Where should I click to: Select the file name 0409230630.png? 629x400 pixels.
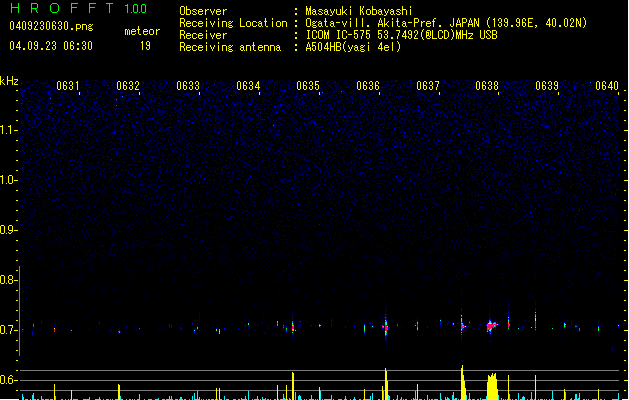coord(51,26)
